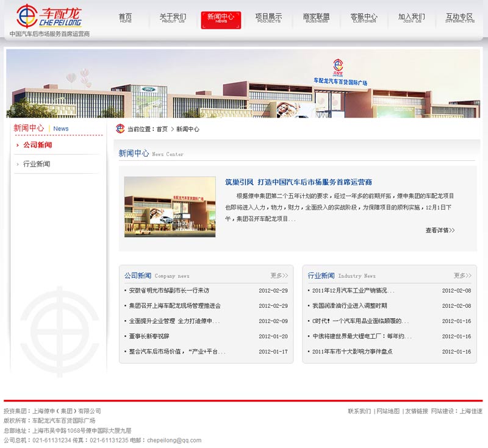Viewport: 488px width, 448px height.
Task: Open 加入我们 Join Us menu
Action: pos(411,18)
